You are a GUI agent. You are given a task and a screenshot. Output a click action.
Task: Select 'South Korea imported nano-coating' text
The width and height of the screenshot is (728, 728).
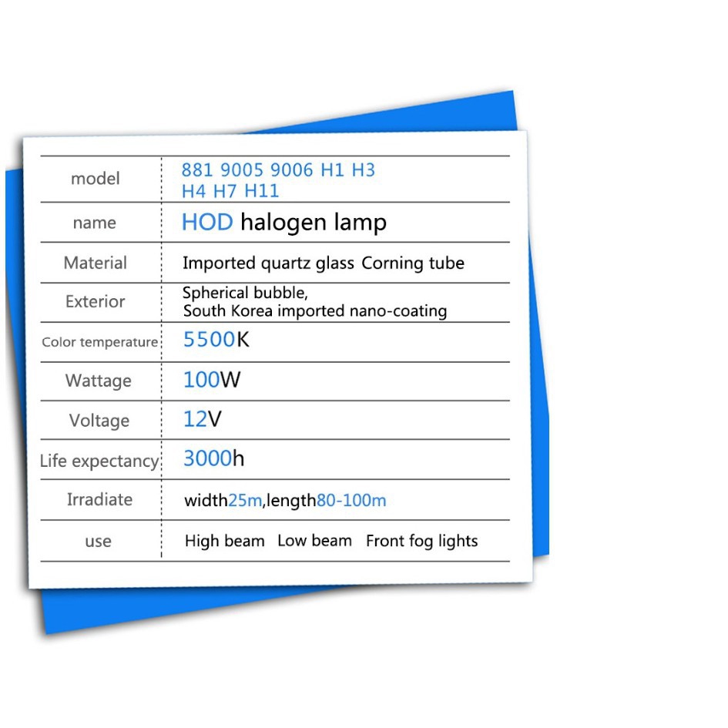click(314, 311)
